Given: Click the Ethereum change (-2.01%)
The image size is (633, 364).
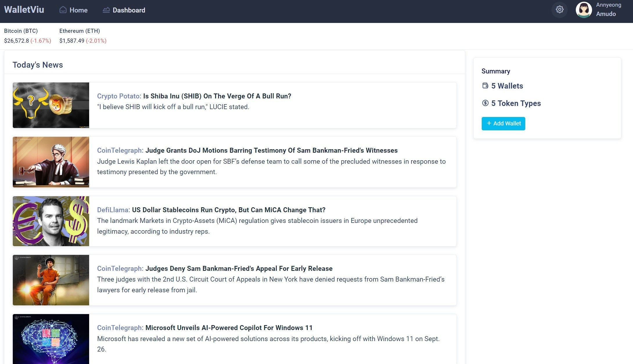Looking at the screenshot, I should [96, 41].
